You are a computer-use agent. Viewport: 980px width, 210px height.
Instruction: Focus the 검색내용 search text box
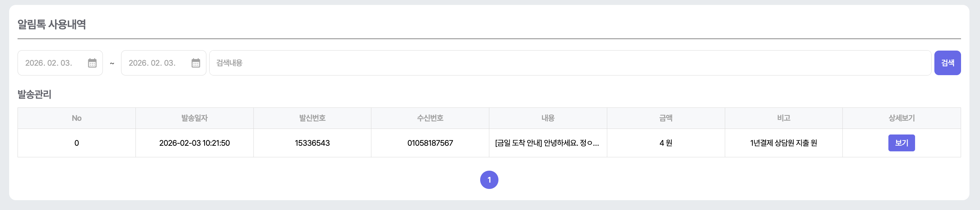coord(570,63)
